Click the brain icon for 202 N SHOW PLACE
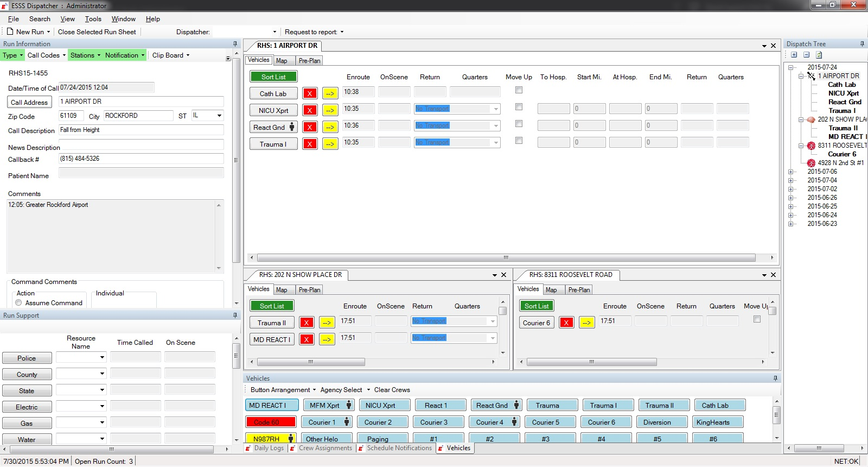The width and height of the screenshot is (868, 467). [811, 119]
